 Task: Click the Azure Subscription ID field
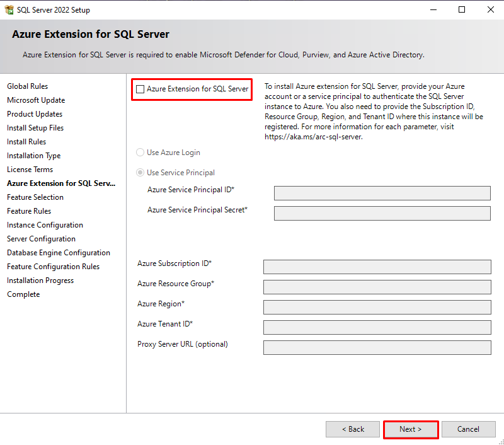(x=377, y=267)
